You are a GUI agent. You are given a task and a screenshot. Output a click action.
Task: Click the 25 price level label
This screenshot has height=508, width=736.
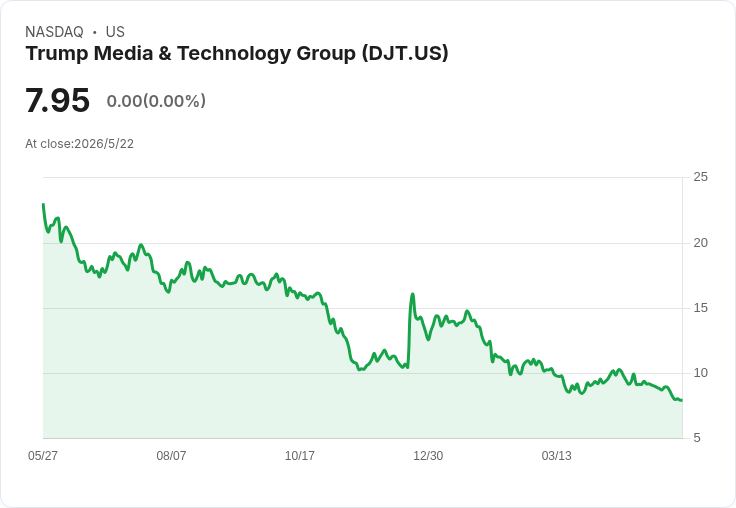[700, 177]
